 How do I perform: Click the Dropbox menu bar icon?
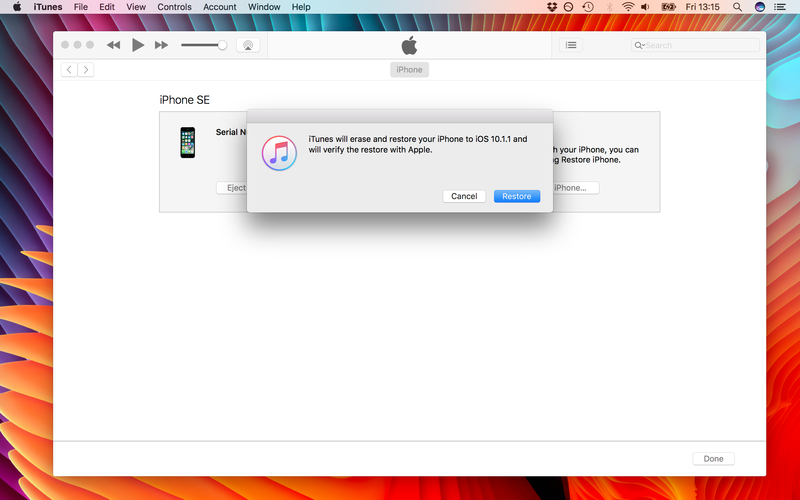coord(552,7)
